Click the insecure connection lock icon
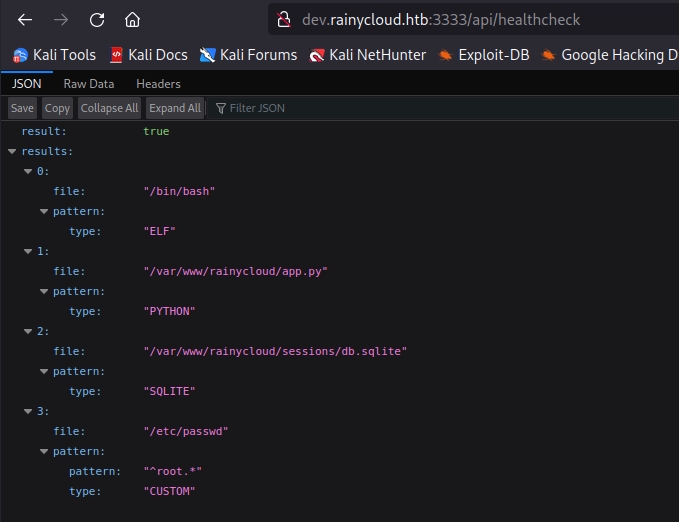 point(284,20)
